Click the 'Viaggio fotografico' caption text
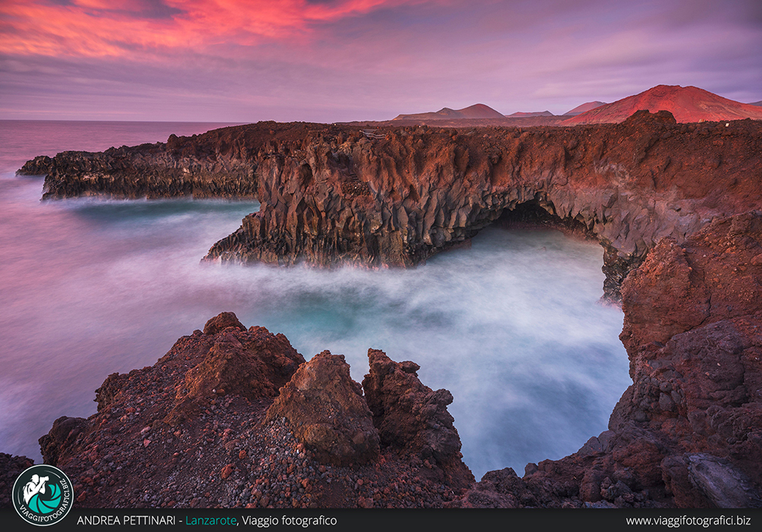This screenshot has width=762, height=532. tap(289, 521)
